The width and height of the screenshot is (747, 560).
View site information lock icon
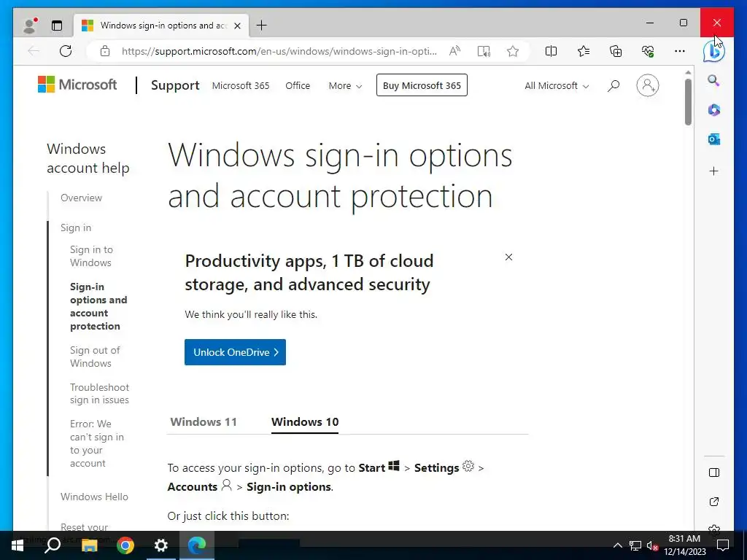tap(105, 51)
